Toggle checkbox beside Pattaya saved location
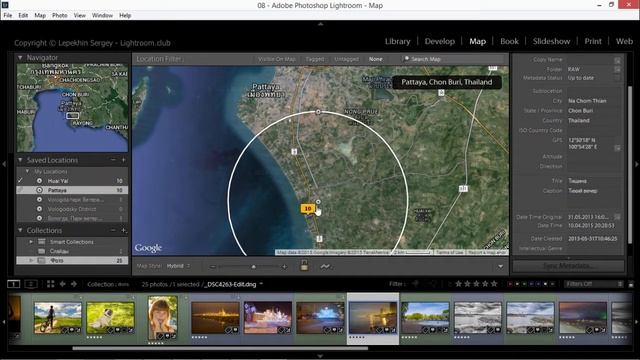Image resolution: width=640 pixels, height=360 pixels. pyautogui.click(x=20, y=190)
